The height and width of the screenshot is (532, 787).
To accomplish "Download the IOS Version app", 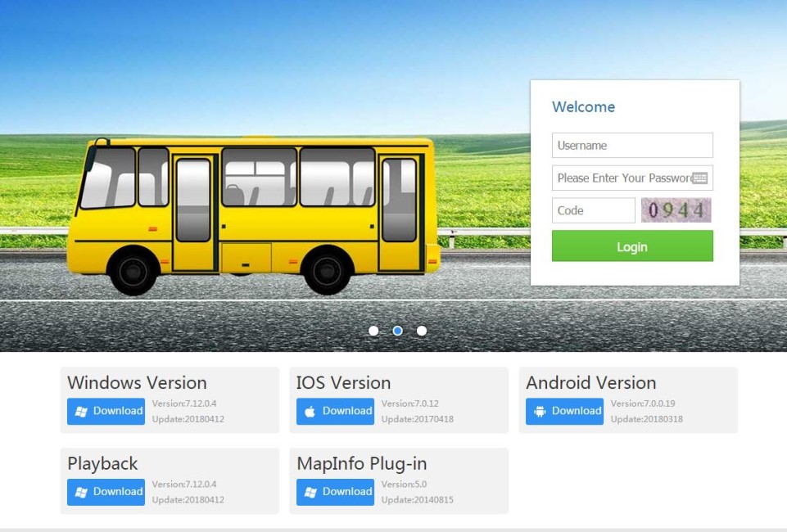I will [x=335, y=411].
